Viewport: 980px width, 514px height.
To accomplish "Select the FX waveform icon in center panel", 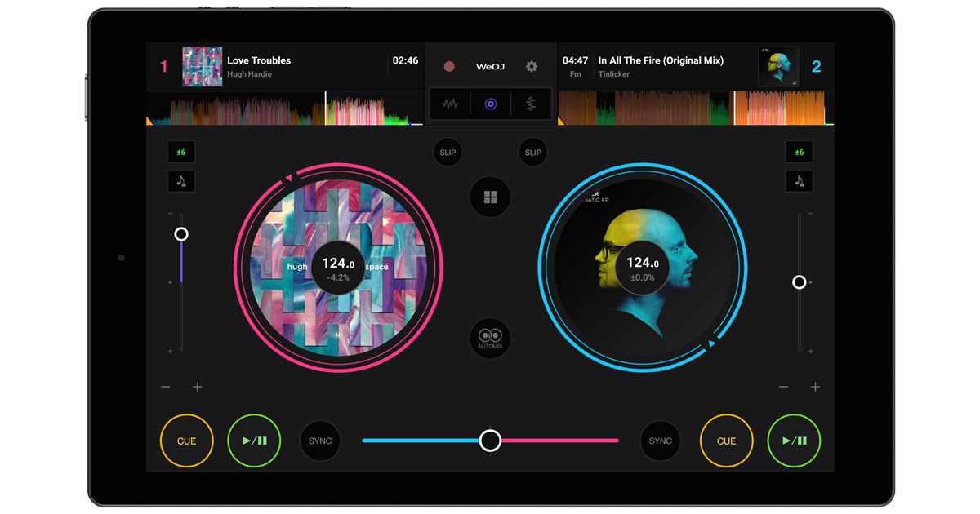I will pyautogui.click(x=451, y=104).
